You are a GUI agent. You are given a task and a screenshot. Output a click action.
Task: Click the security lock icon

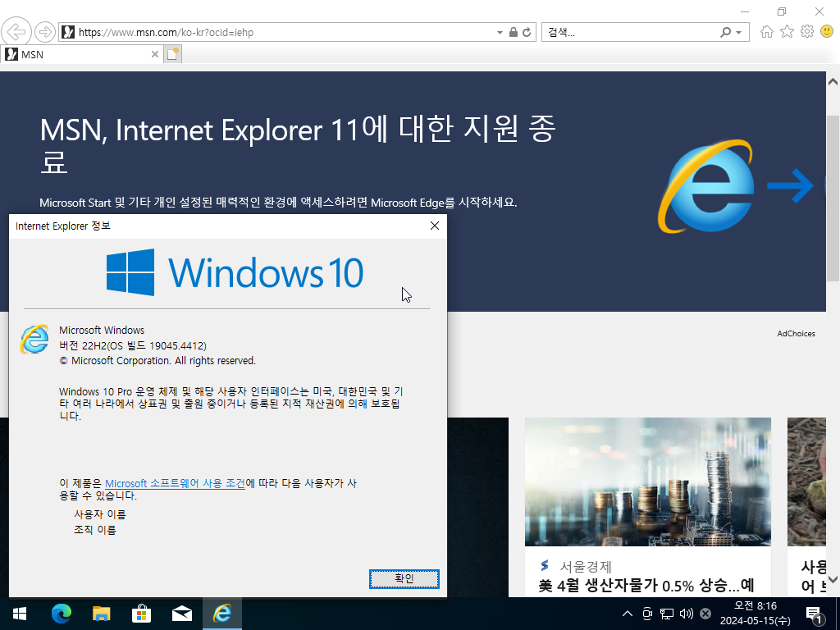[514, 32]
